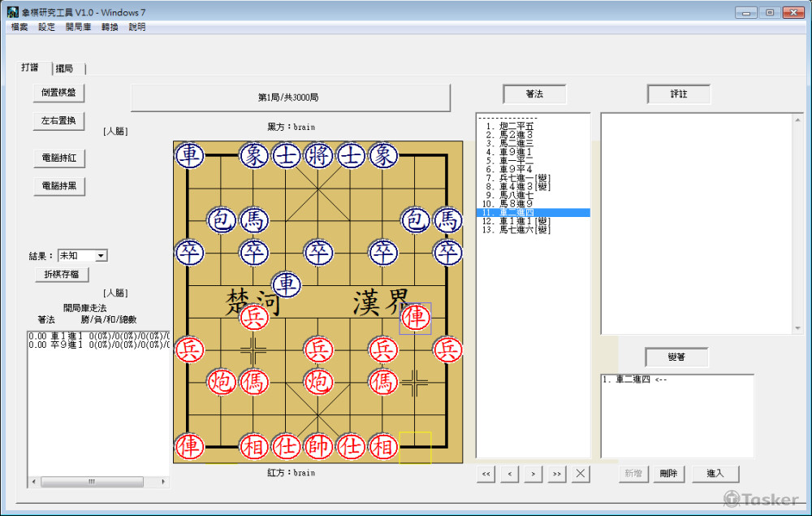
Task: Click the X icon beside the navigation arrows
Action: (x=581, y=474)
